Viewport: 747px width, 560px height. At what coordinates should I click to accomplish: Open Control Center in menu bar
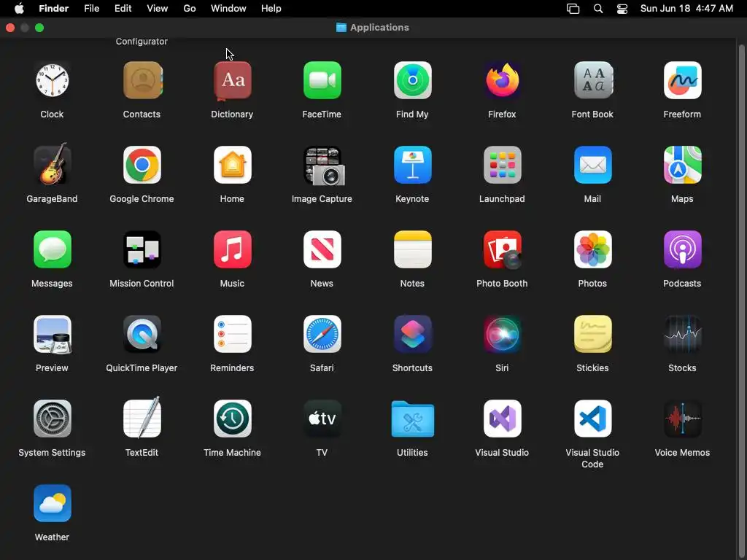pos(622,9)
